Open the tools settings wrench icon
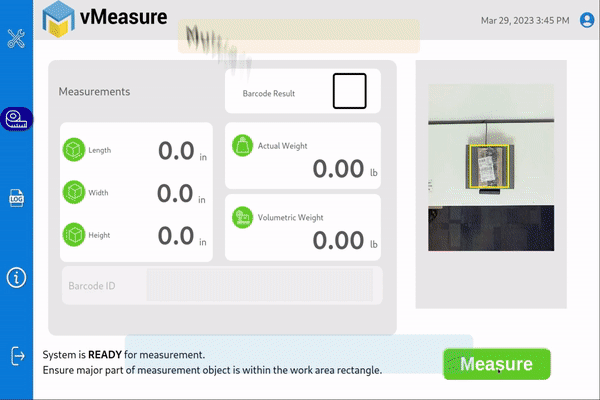This screenshot has width=600, height=400. tap(16, 39)
